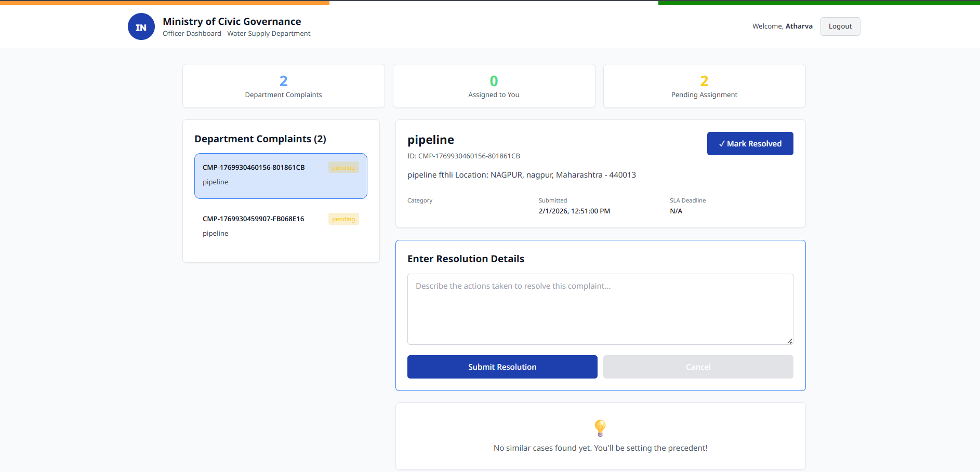Click inside the resolution description text area
Image resolution: width=980 pixels, height=472 pixels.
(600, 309)
